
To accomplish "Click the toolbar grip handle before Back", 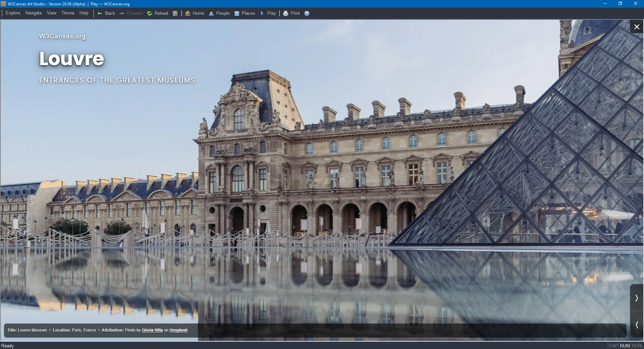I will [94, 13].
